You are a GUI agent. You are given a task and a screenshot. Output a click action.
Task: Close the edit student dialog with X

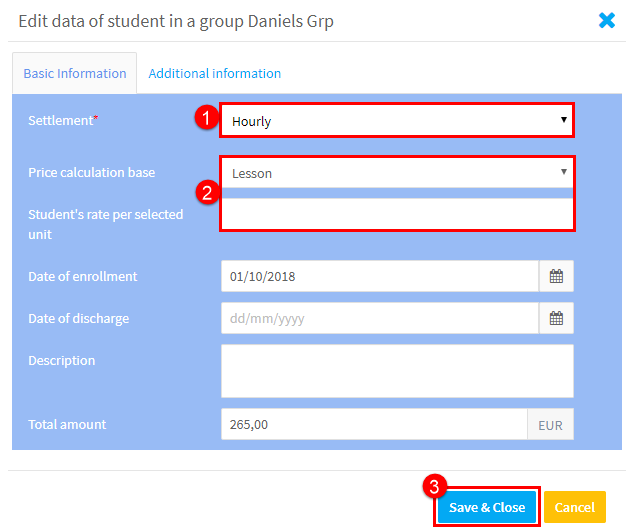607,20
